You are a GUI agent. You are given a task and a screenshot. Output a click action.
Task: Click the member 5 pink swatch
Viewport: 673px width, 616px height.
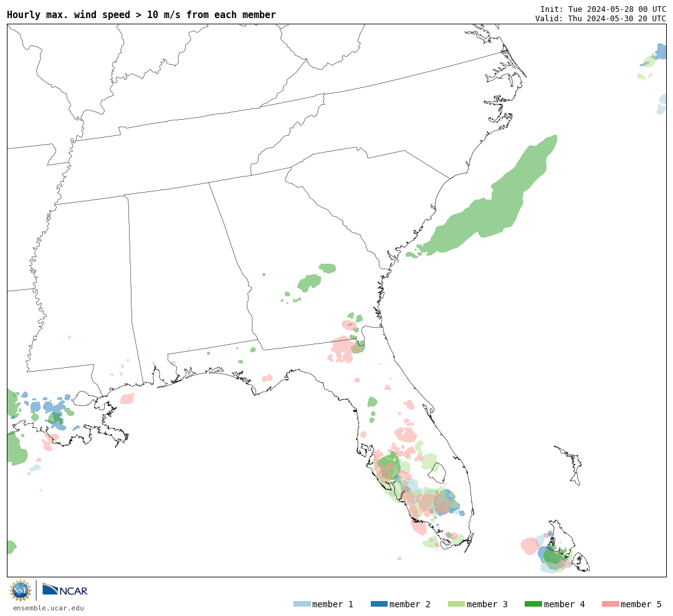[610, 604]
